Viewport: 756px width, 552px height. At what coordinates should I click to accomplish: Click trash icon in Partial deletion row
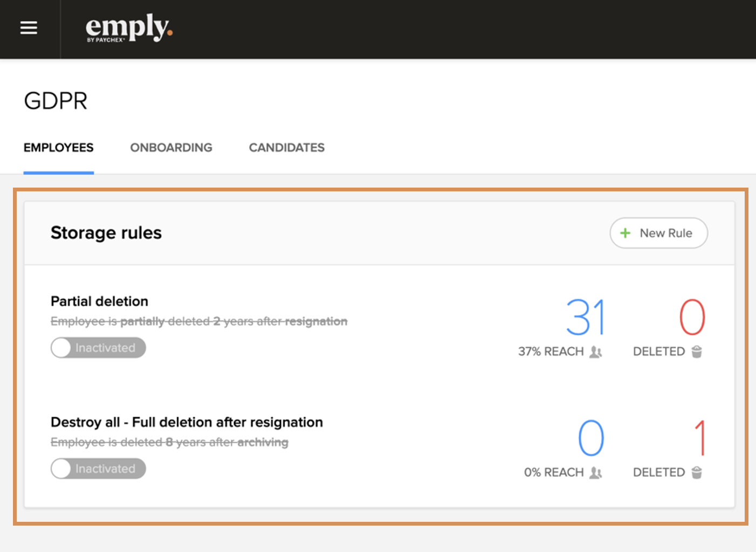point(697,352)
